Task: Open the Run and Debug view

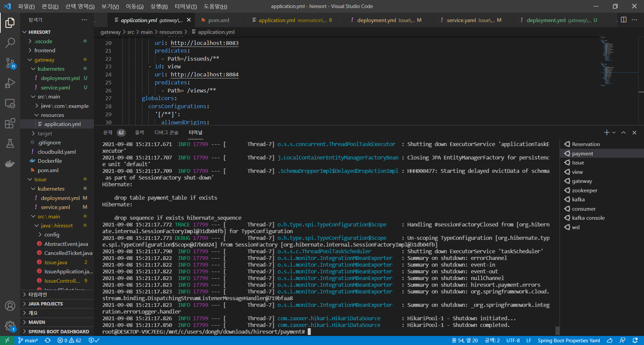Action: click(10, 83)
